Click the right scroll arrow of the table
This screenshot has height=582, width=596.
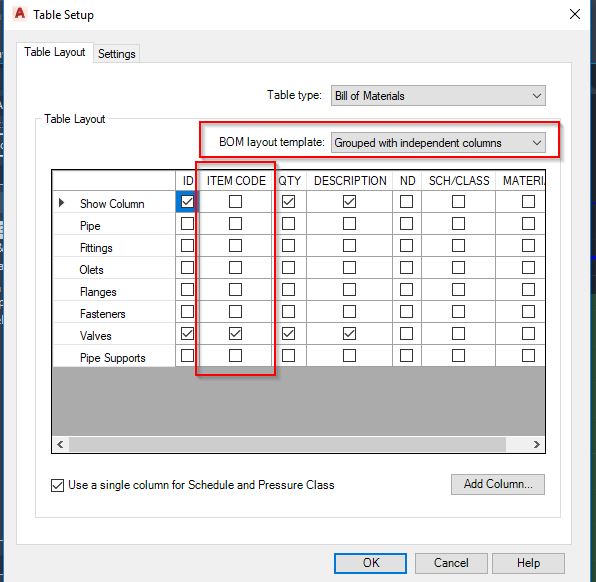(536, 444)
